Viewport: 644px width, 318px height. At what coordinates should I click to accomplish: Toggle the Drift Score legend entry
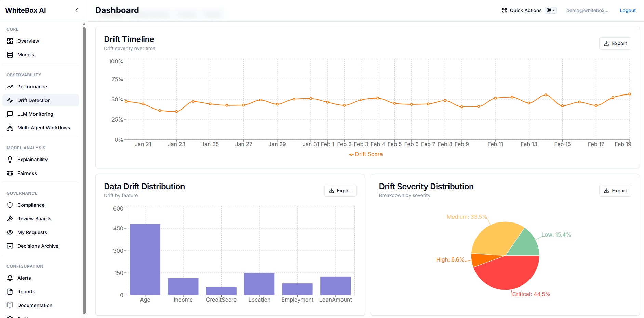tap(365, 154)
